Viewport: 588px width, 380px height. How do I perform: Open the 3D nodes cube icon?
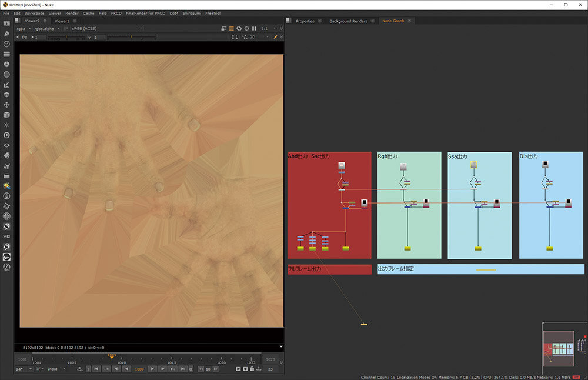(x=6, y=115)
